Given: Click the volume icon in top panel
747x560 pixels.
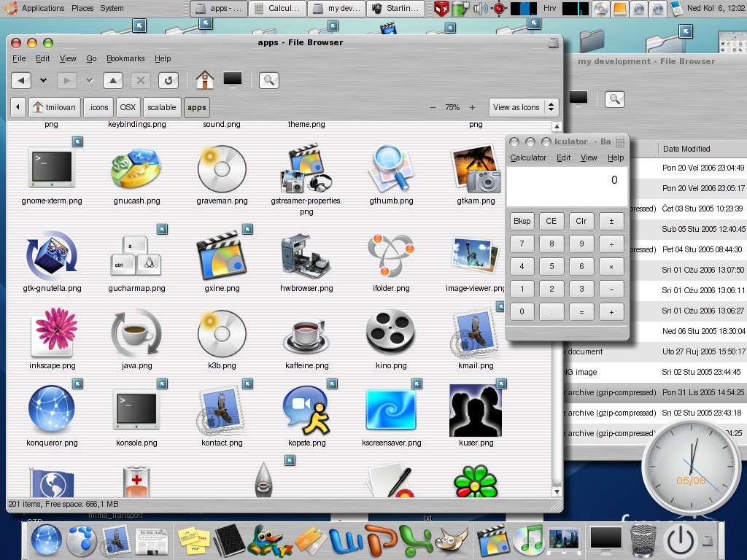Looking at the screenshot, I should click(x=480, y=8).
